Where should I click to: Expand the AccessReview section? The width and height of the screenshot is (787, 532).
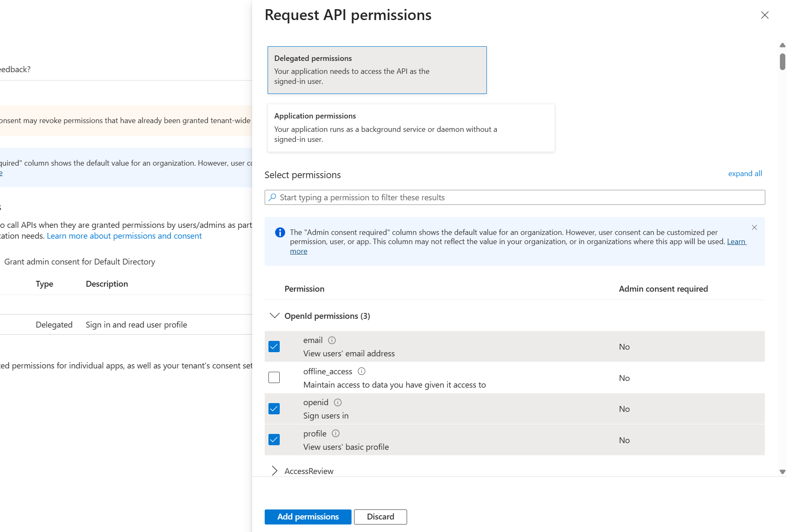pyautogui.click(x=275, y=471)
